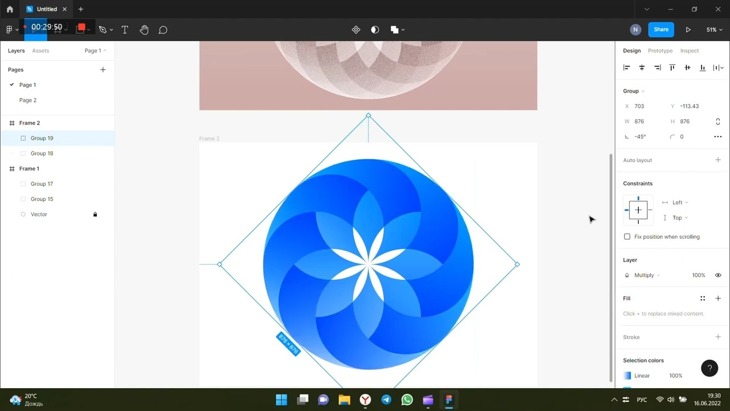Click the Use as mask icon
Screen dimensions: 730x411
(375, 30)
